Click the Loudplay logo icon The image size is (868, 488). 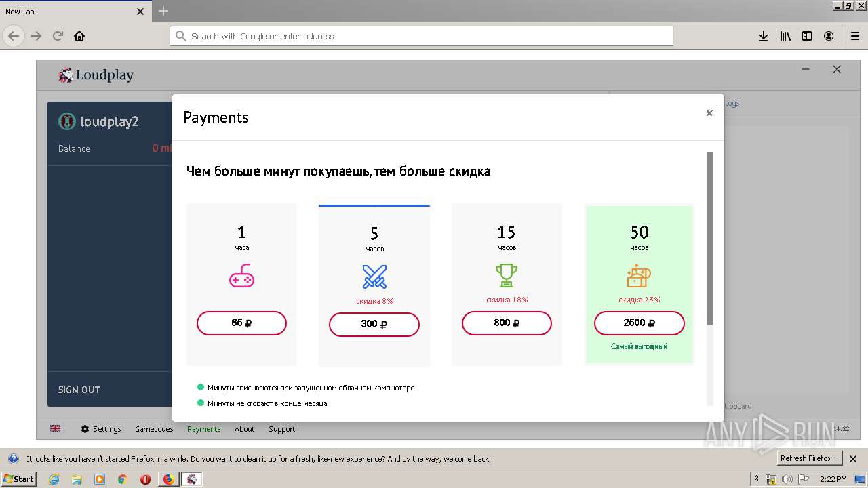66,75
